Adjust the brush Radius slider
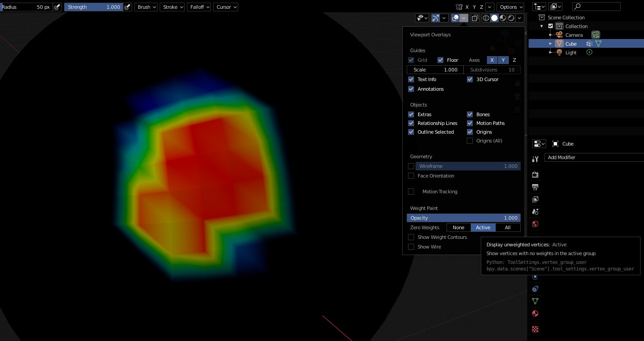This screenshot has height=341, width=644. (26, 7)
